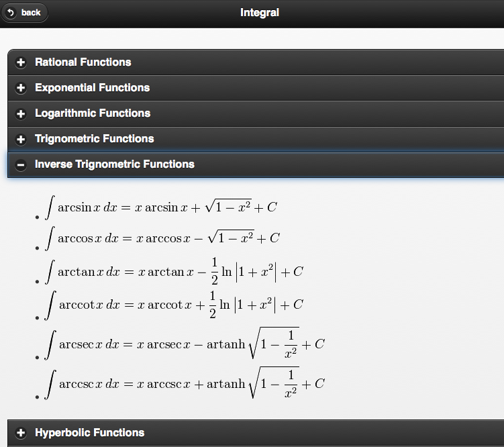Click the plus icon beside Trignometric Functions
The height and width of the screenshot is (447, 504).
pyautogui.click(x=21, y=139)
